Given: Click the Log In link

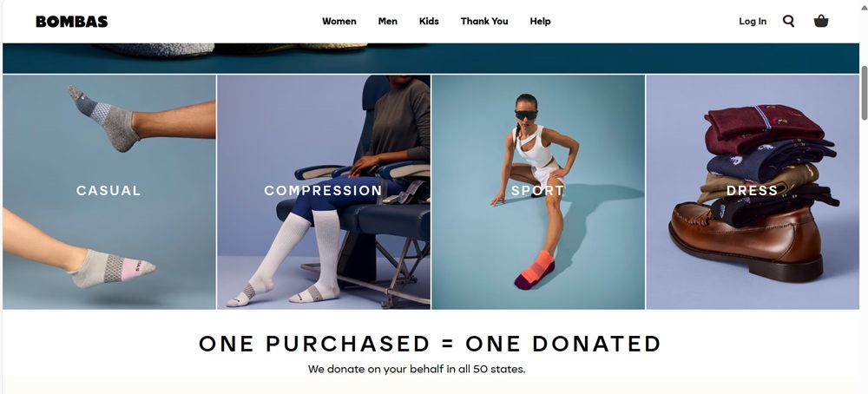Looking at the screenshot, I should tap(753, 22).
